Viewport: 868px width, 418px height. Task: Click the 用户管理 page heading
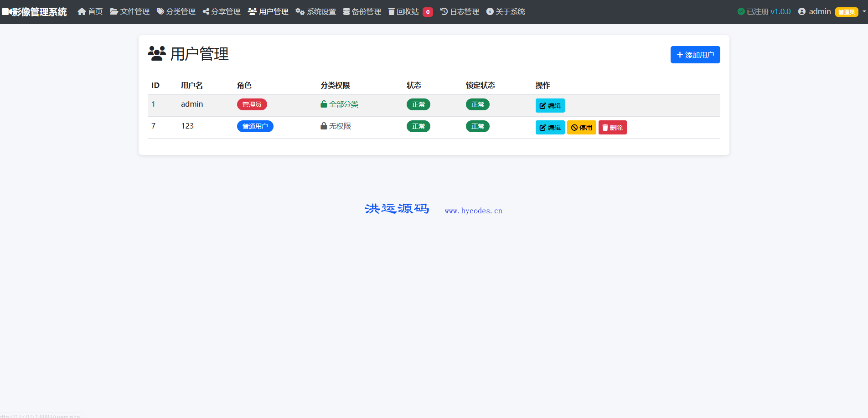pos(188,54)
